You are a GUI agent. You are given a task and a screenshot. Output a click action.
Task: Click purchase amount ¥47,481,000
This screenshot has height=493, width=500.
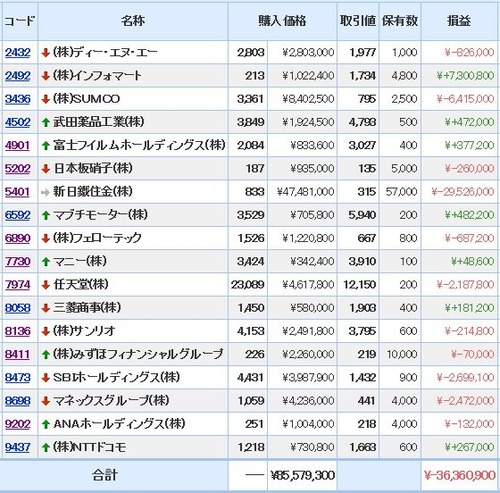tap(305, 192)
